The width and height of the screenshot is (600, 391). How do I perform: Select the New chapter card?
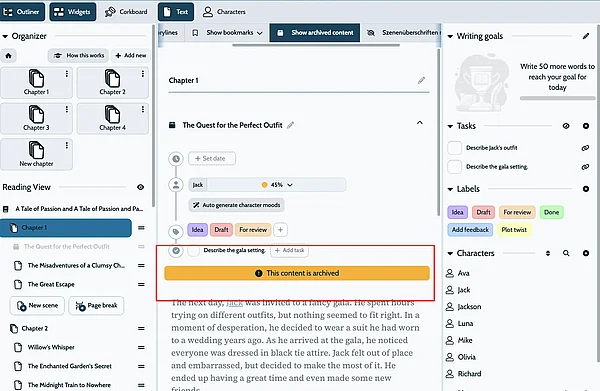tap(36, 154)
